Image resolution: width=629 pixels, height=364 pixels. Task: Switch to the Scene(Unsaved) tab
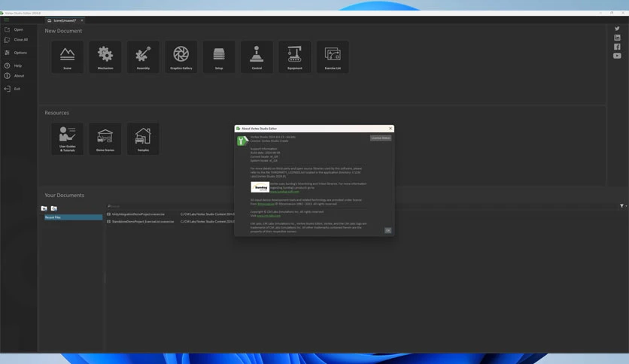(x=64, y=20)
